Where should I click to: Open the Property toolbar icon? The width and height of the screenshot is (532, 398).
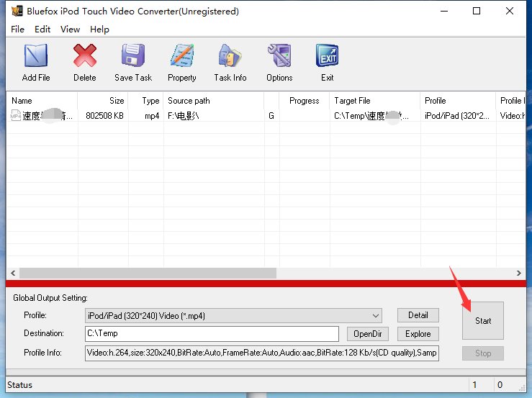coord(182,55)
